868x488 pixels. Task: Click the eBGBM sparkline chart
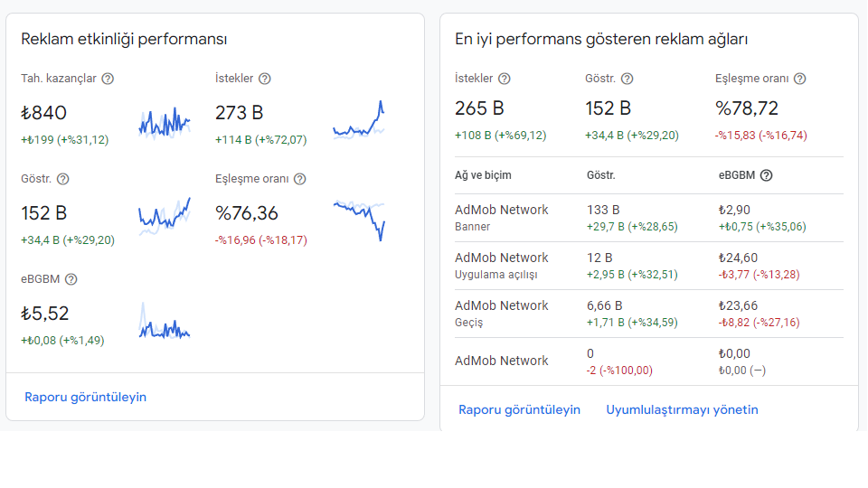point(165,321)
